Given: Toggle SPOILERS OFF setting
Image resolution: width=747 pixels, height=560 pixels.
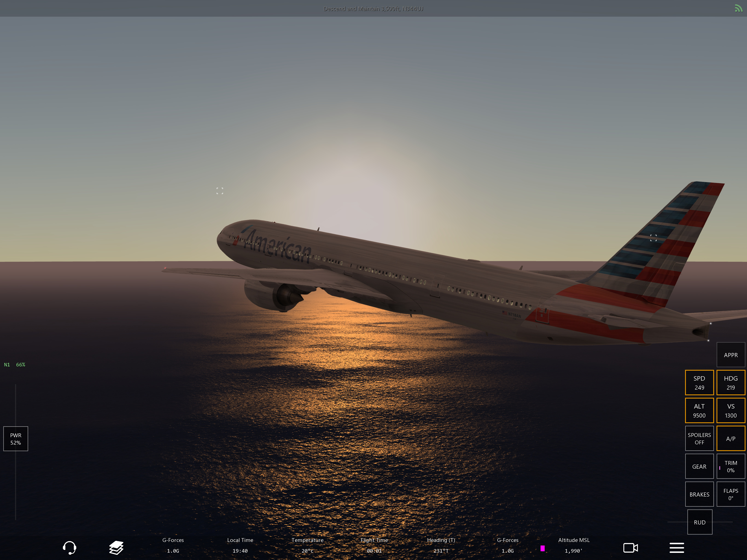Looking at the screenshot, I should click(x=699, y=438).
